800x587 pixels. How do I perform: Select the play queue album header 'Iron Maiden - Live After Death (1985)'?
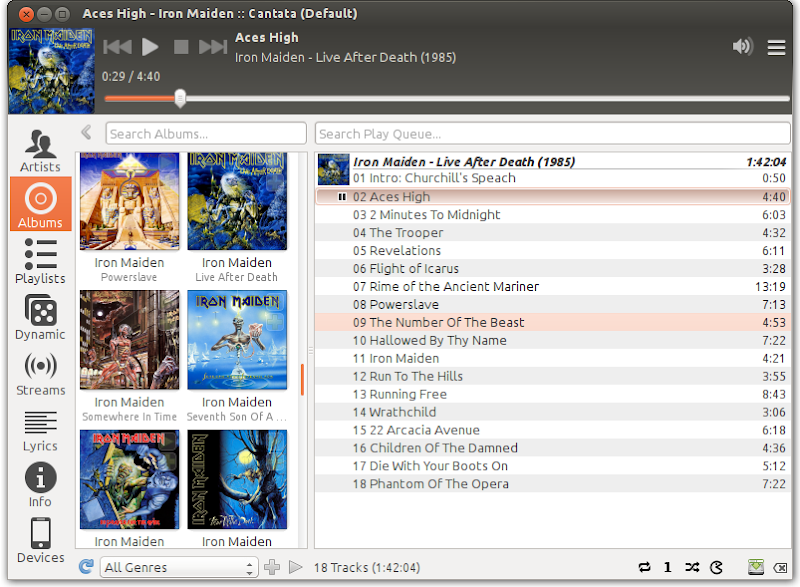(553, 162)
